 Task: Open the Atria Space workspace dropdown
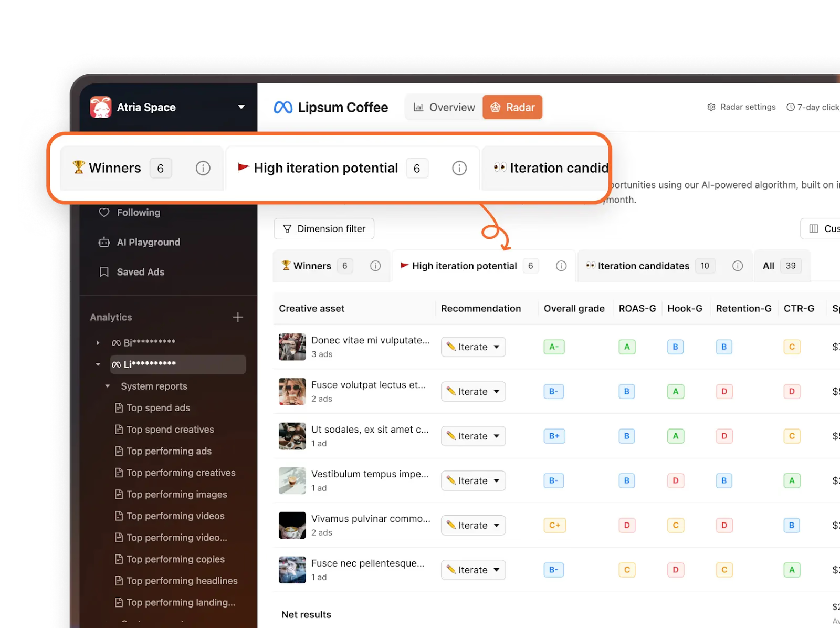pos(241,107)
